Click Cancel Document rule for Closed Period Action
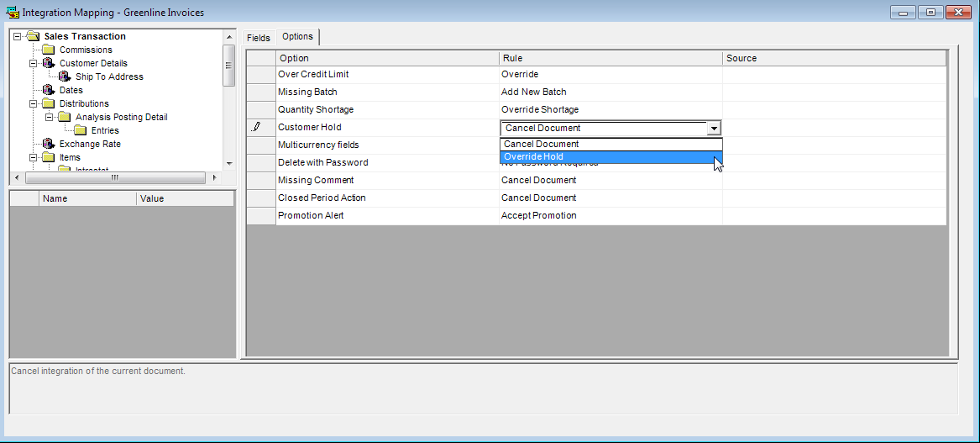 coord(611,198)
